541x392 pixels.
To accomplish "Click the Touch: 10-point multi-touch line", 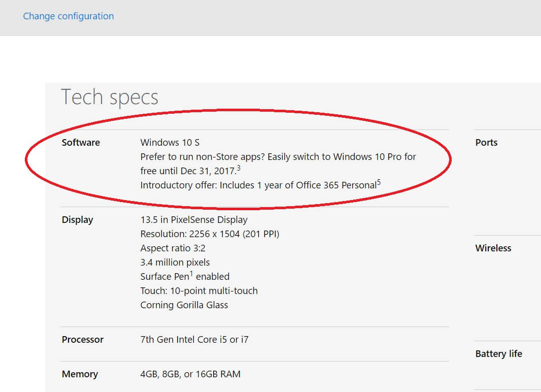I will 199,291.
